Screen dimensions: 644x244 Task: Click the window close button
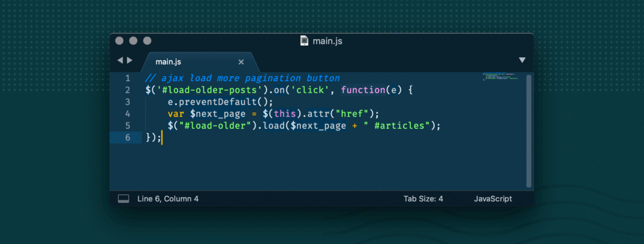[119, 41]
